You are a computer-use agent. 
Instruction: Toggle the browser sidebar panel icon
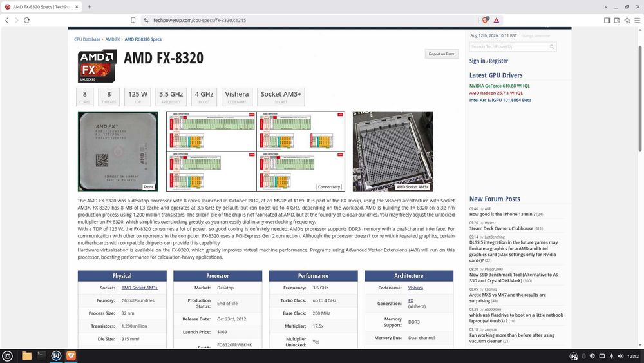coord(607,20)
